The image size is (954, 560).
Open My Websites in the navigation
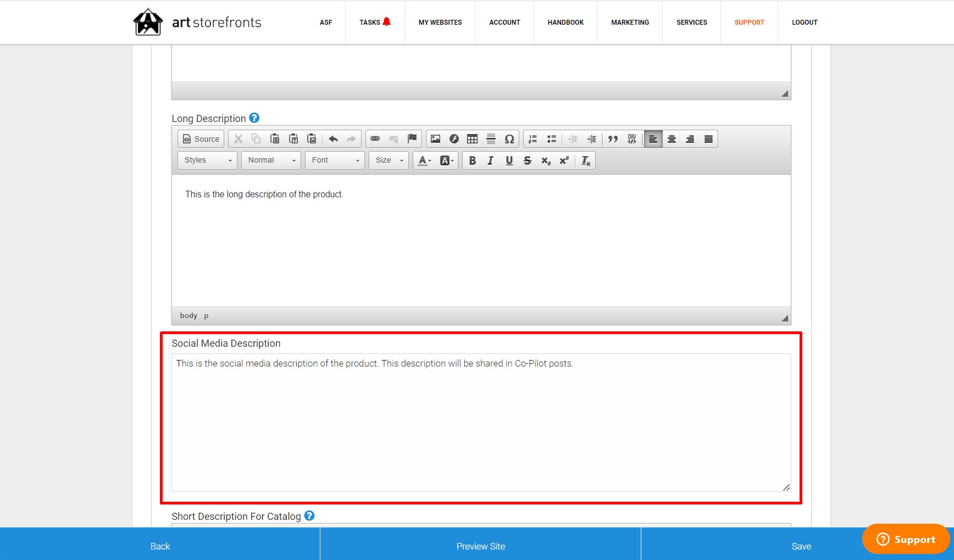[x=440, y=23]
